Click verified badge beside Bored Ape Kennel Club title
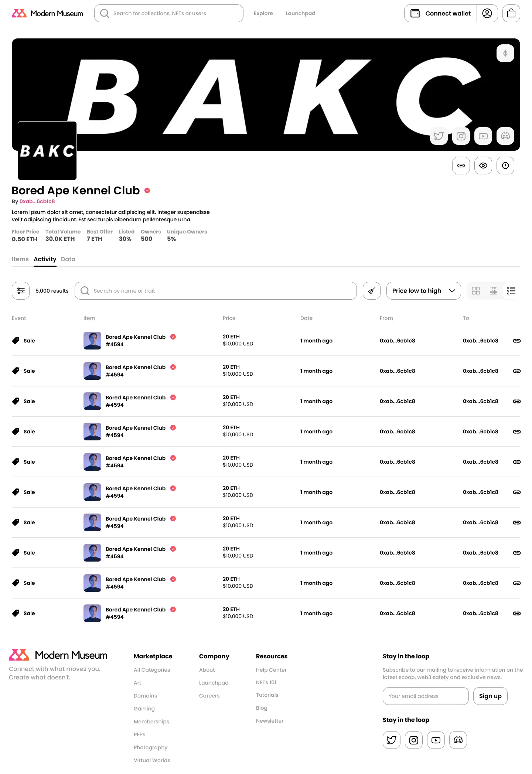This screenshot has height=774, width=532. point(147,191)
